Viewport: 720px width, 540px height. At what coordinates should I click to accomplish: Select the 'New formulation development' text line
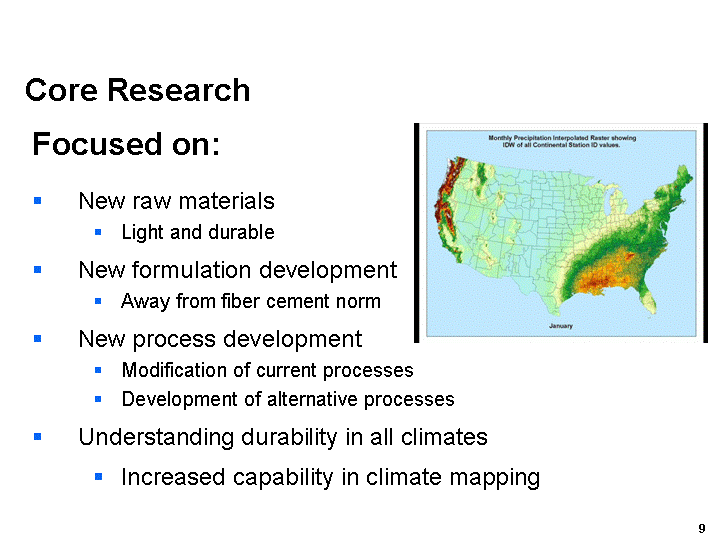[237, 270]
